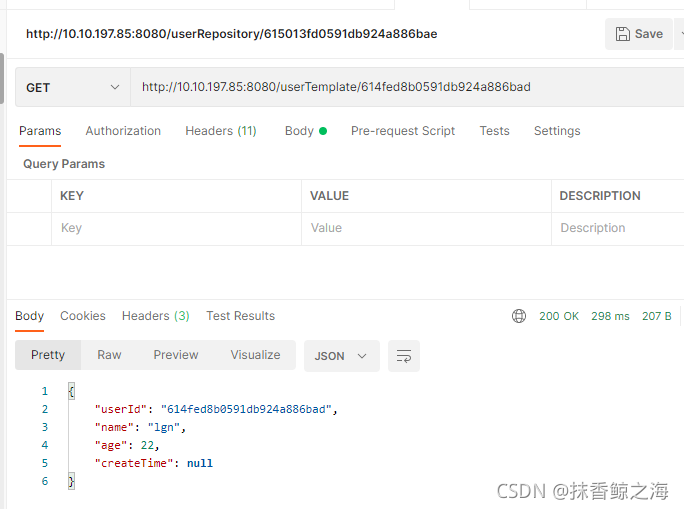Open the JSON format dropdown
684x509 pixels.
click(x=342, y=356)
